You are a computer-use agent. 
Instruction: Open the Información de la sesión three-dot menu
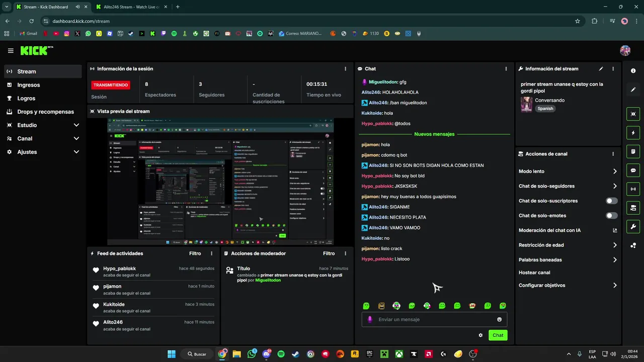pyautogui.click(x=345, y=69)
